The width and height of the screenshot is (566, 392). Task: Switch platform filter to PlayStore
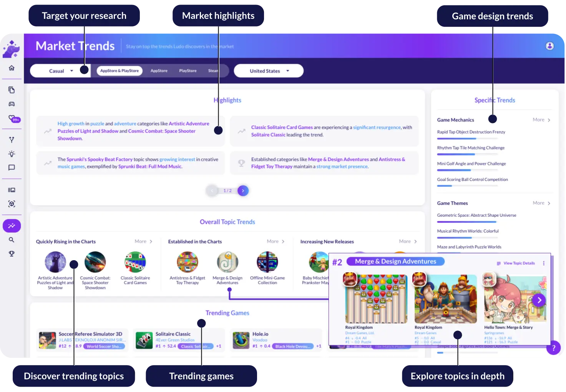[188, 71]
